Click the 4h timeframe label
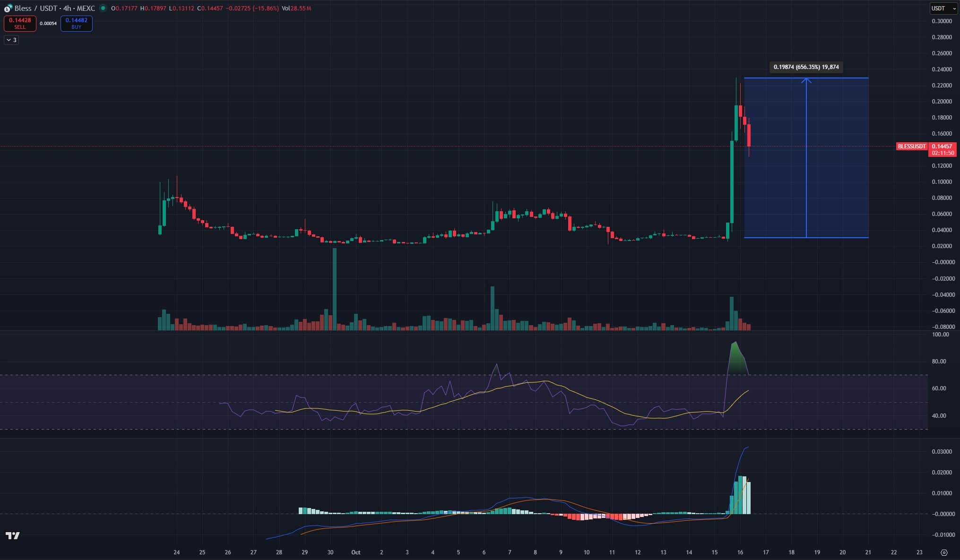960x560 pixels. tap(67, 8)
